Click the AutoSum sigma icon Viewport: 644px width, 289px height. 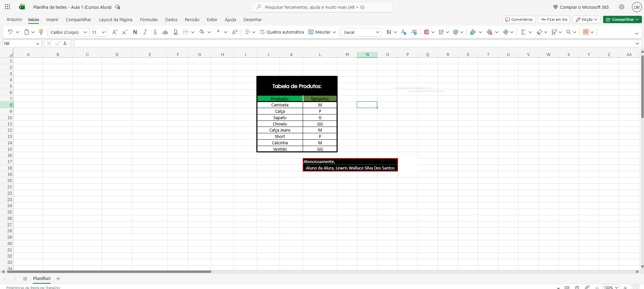(523, 32)
